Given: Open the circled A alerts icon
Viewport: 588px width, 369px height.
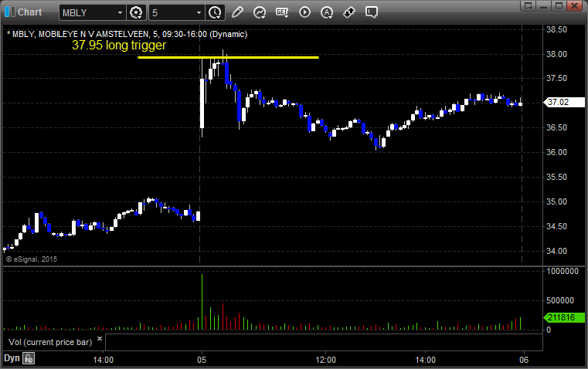Looking at the screenshot, I should [327, 12].
